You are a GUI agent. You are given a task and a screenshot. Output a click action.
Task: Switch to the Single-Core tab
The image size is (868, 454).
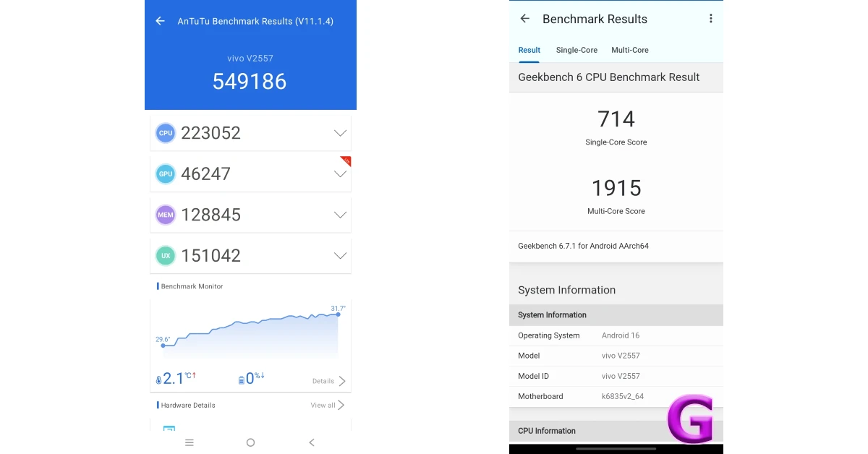click(x=576, y=50)
